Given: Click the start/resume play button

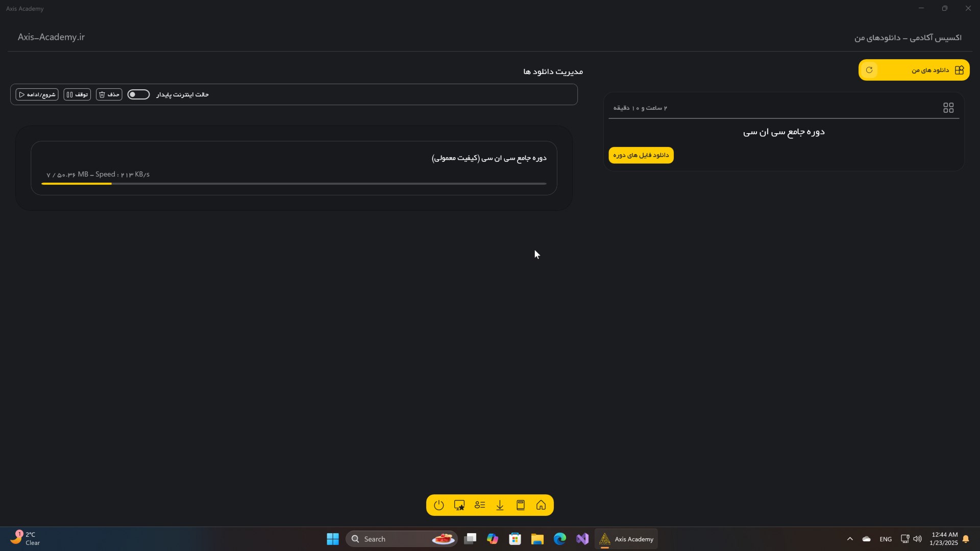Looking at the screenshot, I should 37,94.
